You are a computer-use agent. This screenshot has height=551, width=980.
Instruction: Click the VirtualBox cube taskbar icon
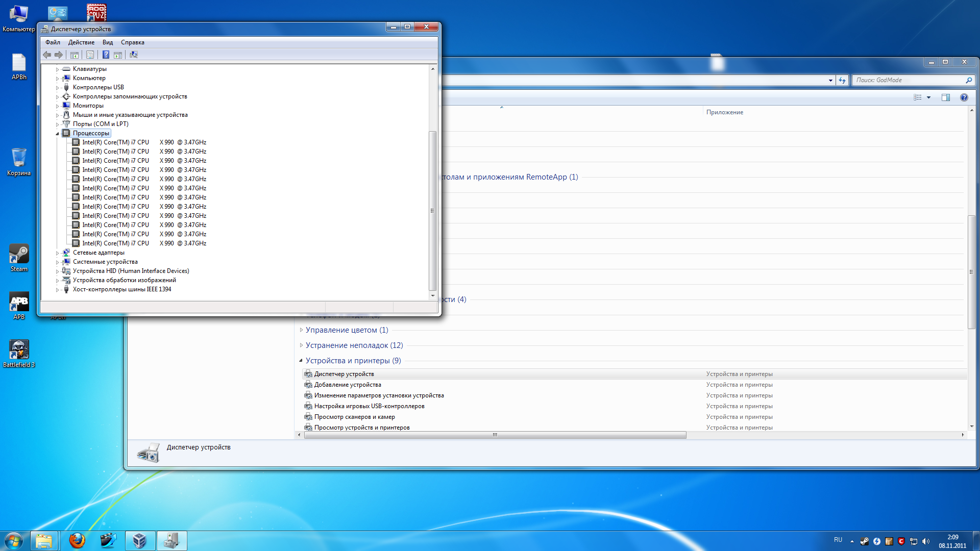[140, 541]
